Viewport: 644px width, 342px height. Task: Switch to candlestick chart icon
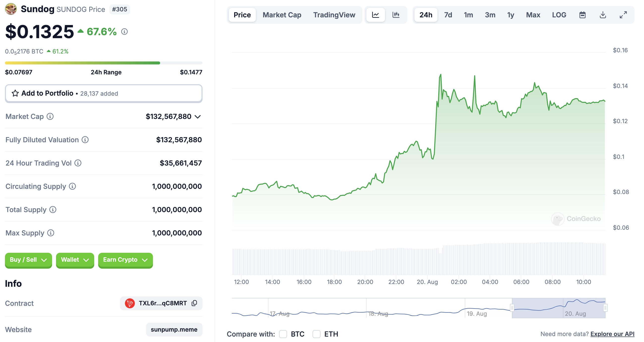396,15
